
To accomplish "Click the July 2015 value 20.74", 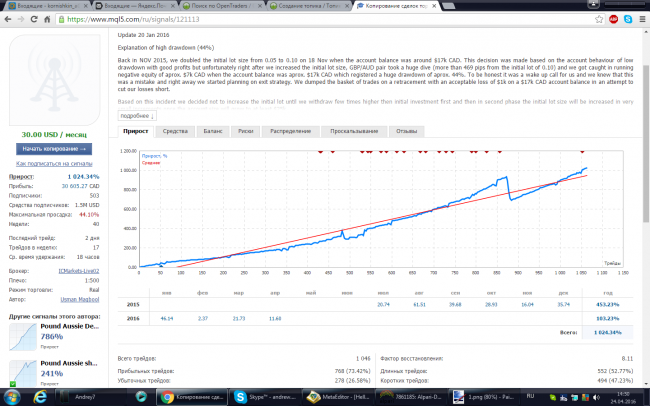I will coord(383,304).
